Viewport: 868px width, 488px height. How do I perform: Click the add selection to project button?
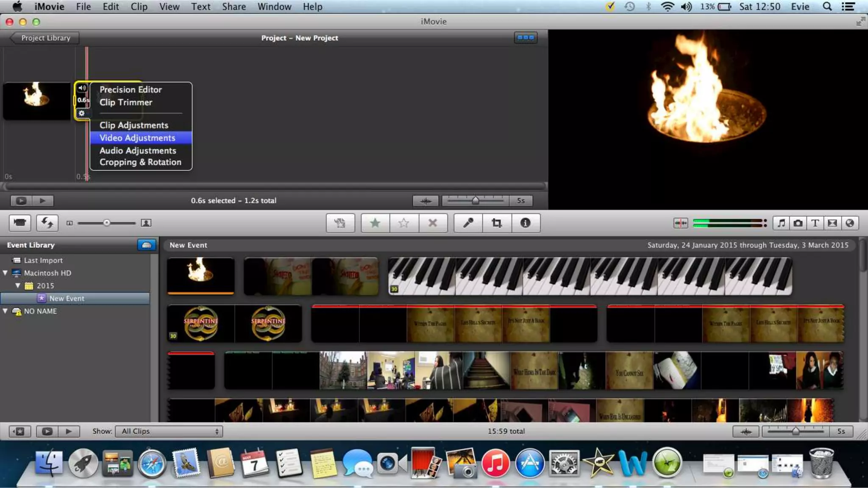(x=340, y=223)
